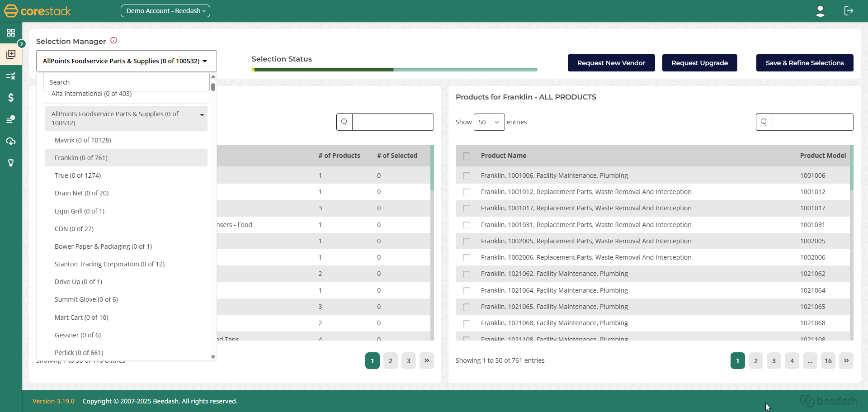Select CDN (0 of 27) vendor

[126, 229]
